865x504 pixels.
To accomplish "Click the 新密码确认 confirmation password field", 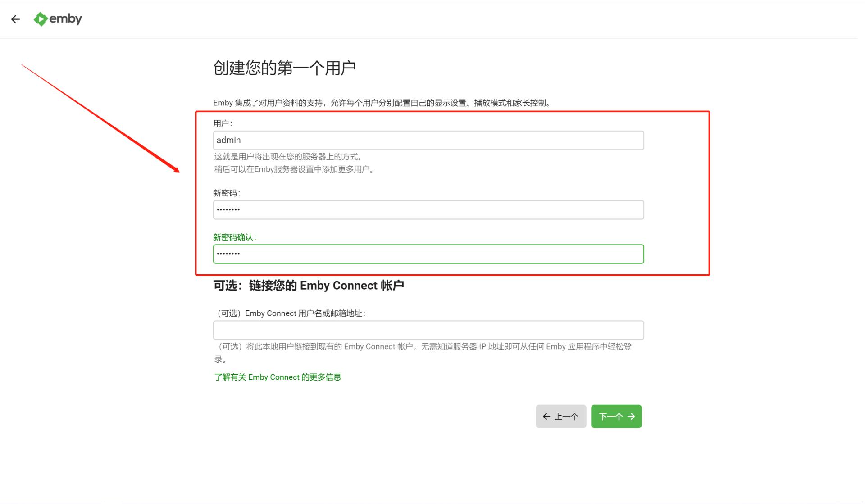I will (428, 254).
